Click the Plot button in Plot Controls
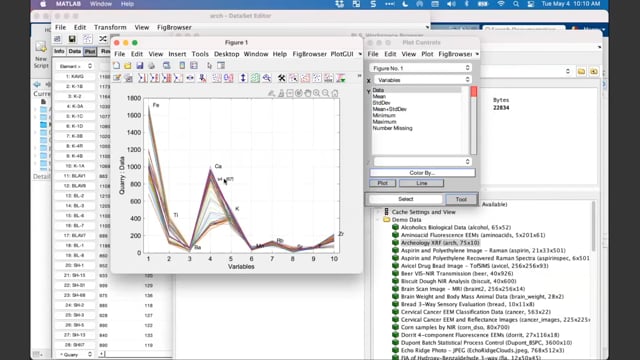640x360 pixels. point(382,183)
